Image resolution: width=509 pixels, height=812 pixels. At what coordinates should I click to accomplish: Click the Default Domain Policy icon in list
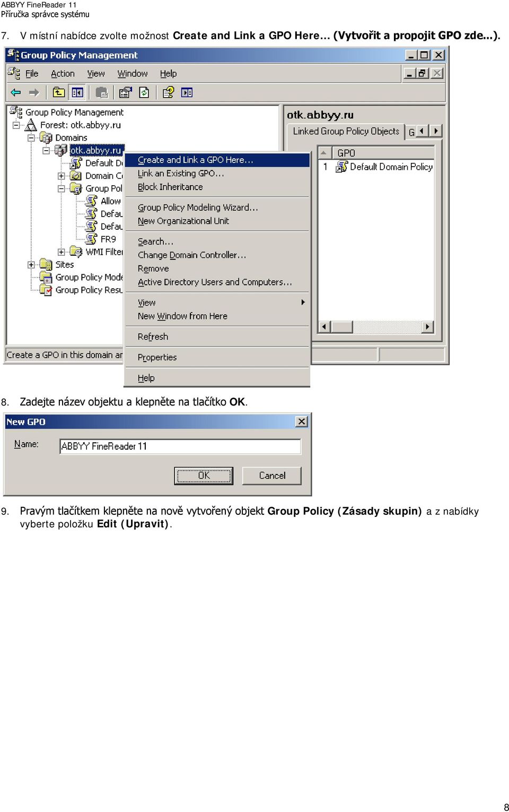341,167
